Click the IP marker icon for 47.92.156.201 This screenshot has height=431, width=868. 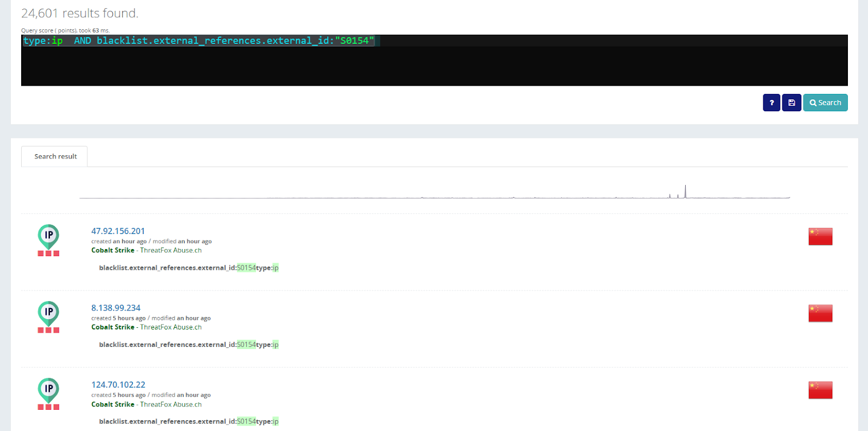(48, 236)
